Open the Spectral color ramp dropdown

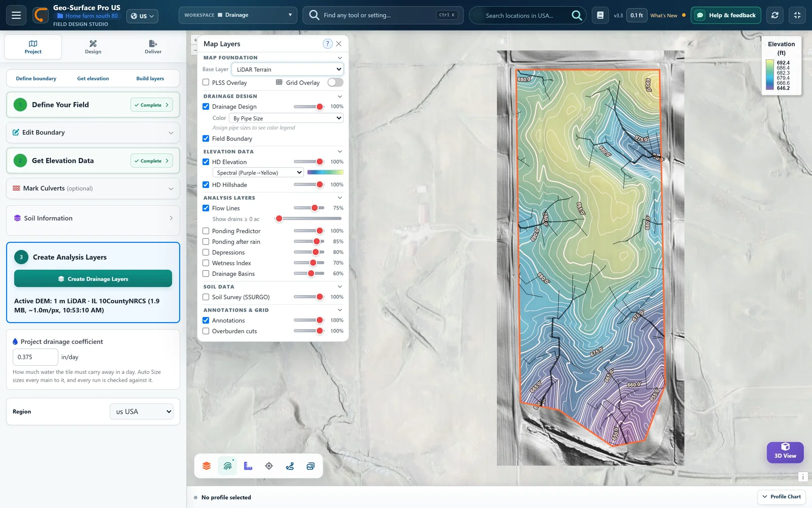(258, 173)
